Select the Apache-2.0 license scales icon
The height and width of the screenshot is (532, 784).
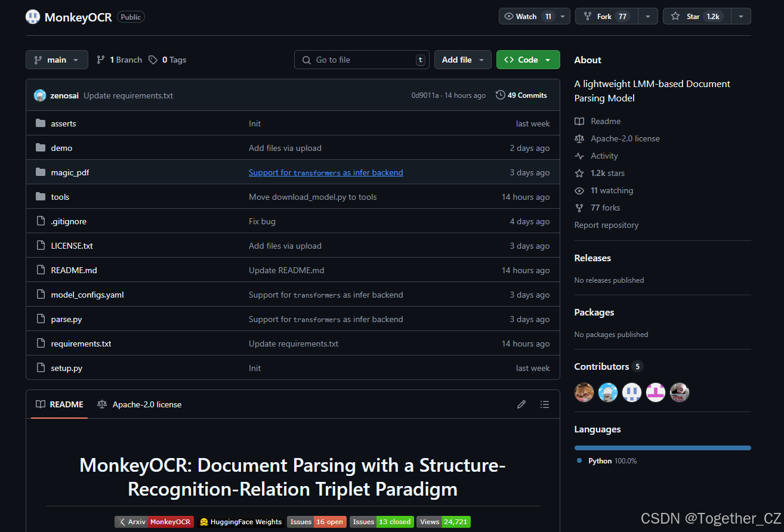tap(579, 138)
